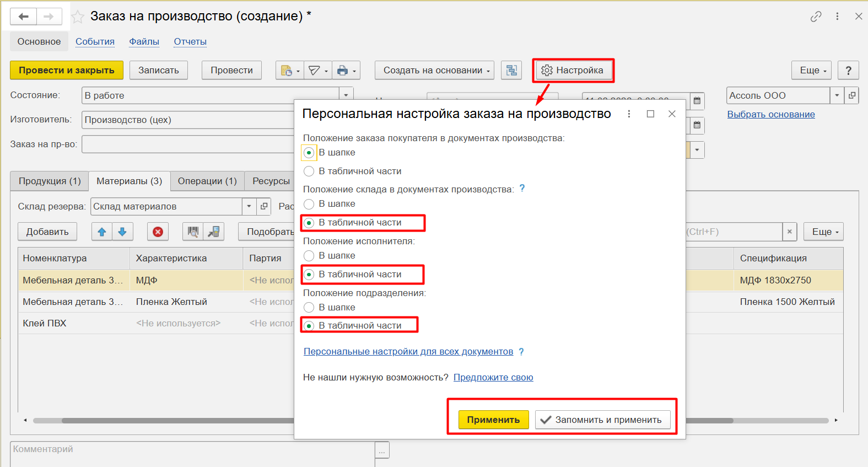The image size is (868, 467).
Task: Move material row down with blue arrow
Action: pyautogui.click(x=122, y=232)
